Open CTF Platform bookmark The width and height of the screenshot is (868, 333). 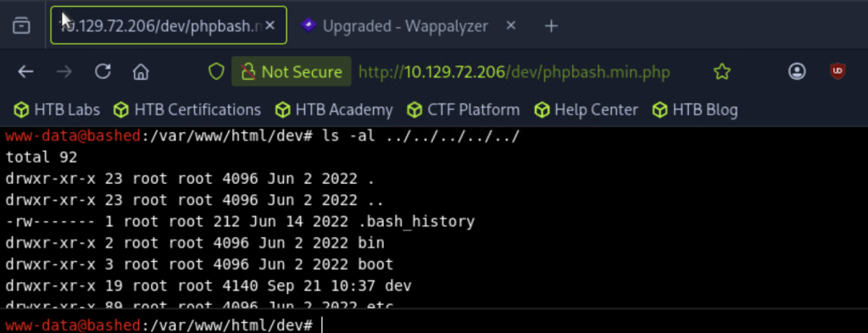point(464,110)
